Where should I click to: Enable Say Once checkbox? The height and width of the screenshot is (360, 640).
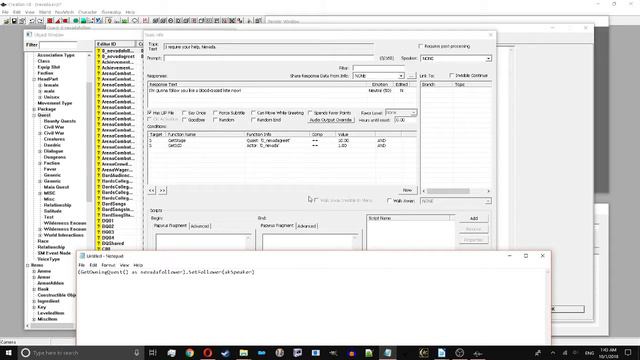[184, 113]
